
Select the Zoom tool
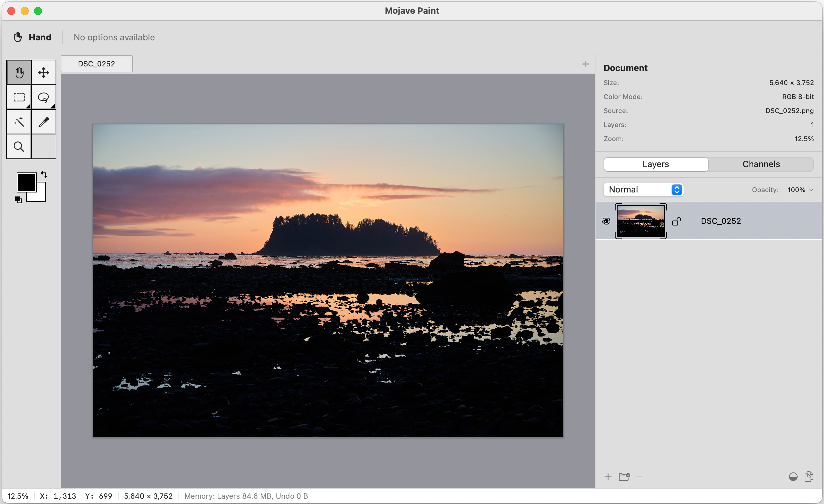pyautogui.click(x=19, y=146)
